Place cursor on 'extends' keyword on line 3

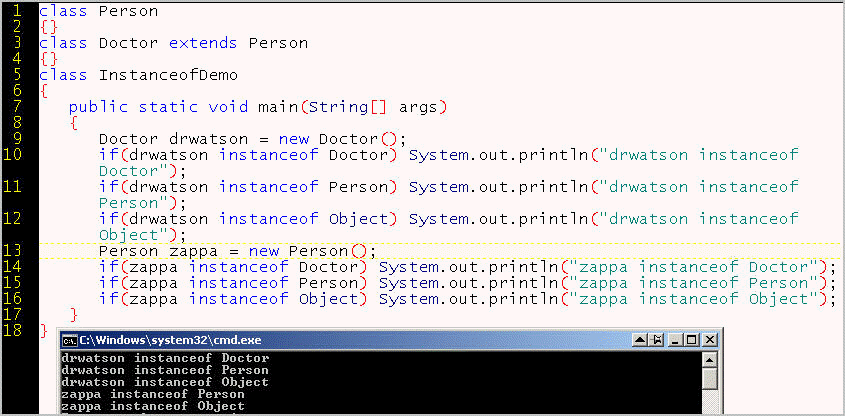[x=203, y=43]
